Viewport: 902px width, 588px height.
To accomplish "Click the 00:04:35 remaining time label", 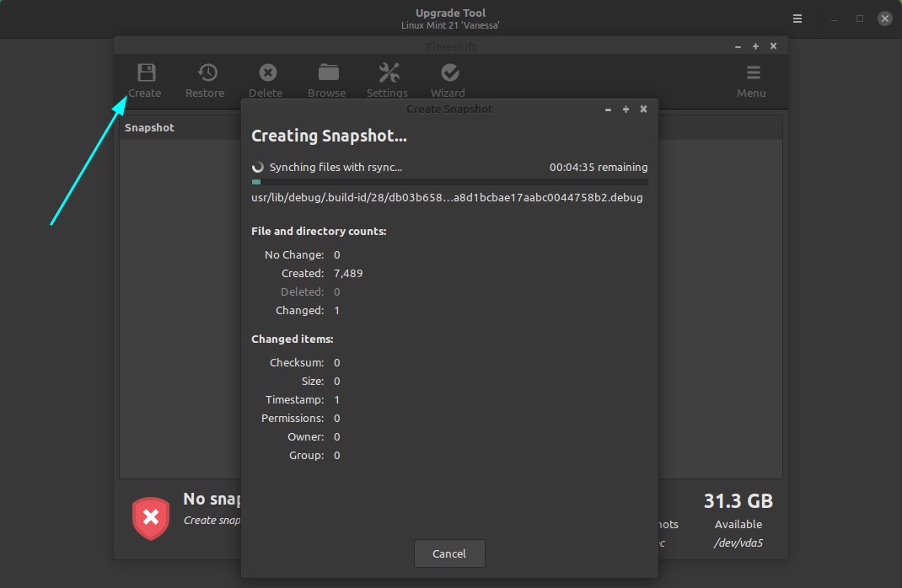I will 599,167.
